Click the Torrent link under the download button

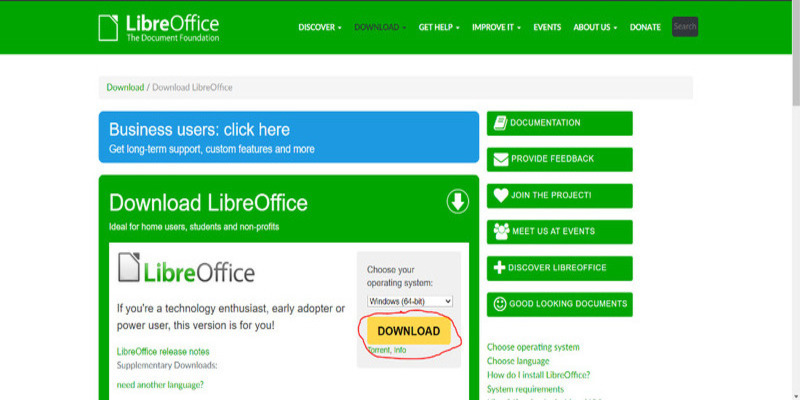tap(379, 351)
